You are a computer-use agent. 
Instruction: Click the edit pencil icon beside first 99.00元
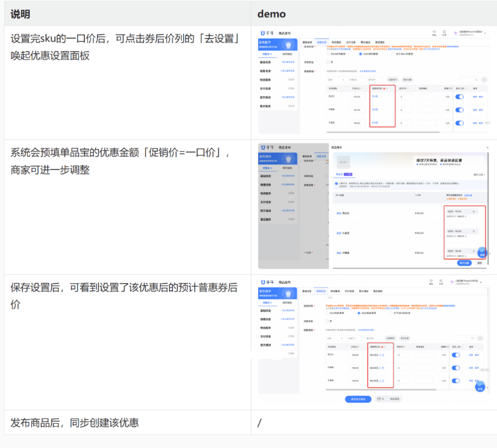pos(380,355)
